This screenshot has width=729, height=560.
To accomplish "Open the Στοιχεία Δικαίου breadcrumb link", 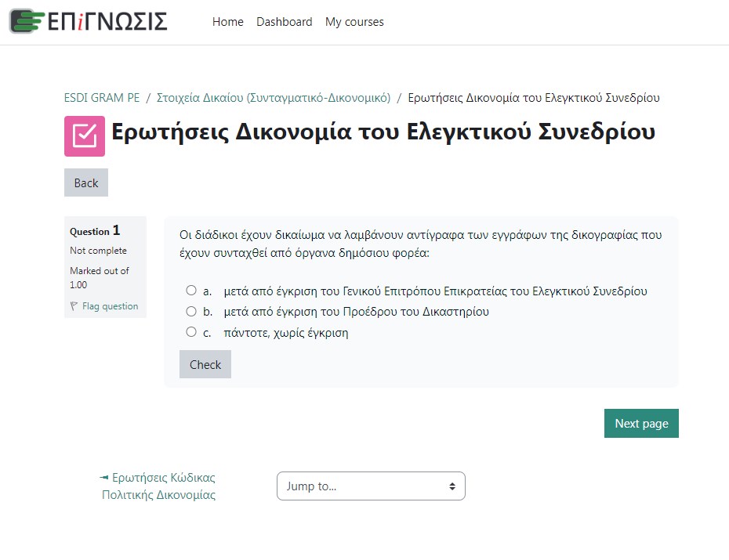I will click(x=274, y=98).
